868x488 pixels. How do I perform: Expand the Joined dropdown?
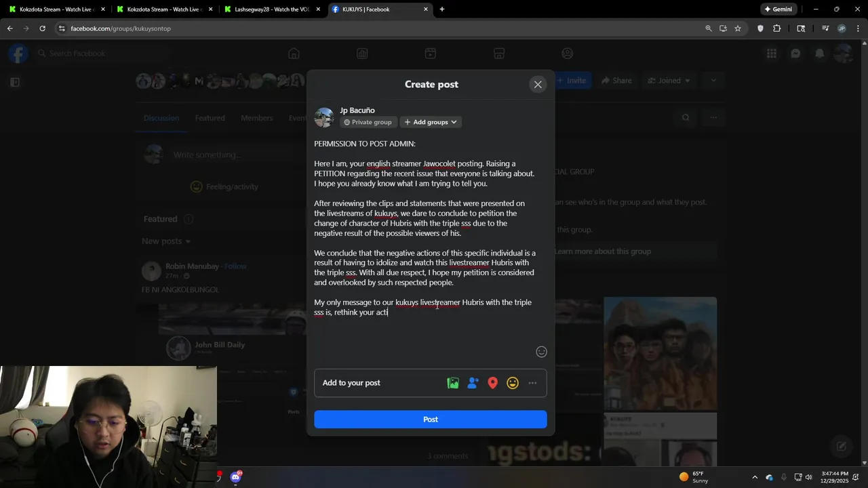point(669,81)
